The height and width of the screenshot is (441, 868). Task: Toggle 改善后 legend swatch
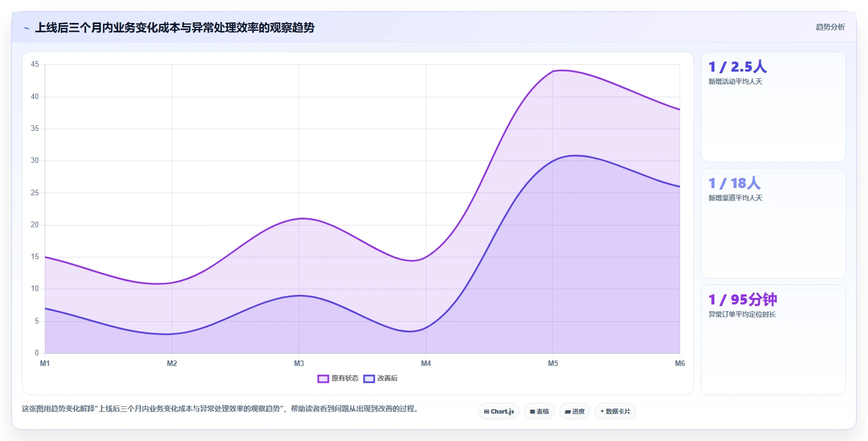(x=369, y=379)
